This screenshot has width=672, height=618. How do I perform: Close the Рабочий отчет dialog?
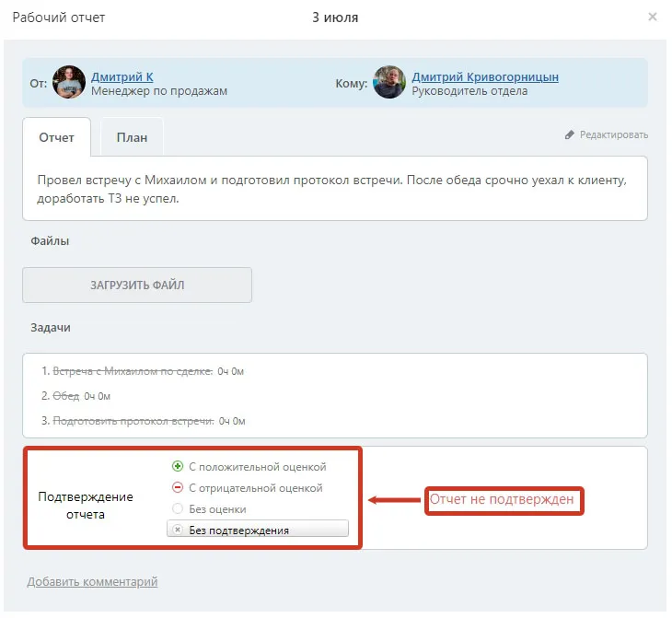653,17
